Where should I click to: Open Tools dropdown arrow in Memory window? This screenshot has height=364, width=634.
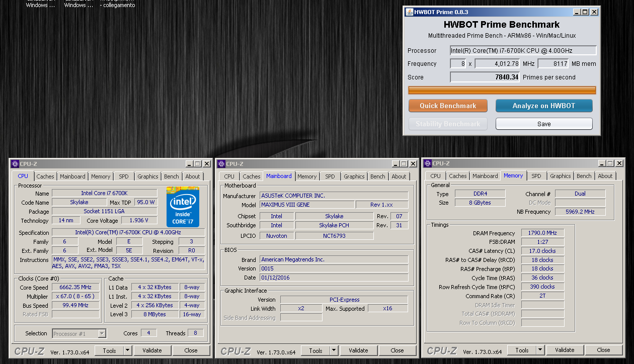[x=540, y=350]
